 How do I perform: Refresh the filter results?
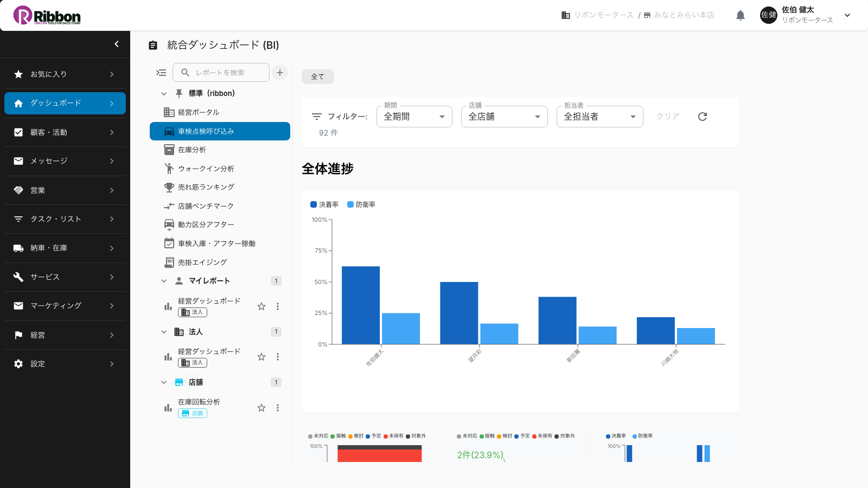pyautogui.click(x=703, y=117)
